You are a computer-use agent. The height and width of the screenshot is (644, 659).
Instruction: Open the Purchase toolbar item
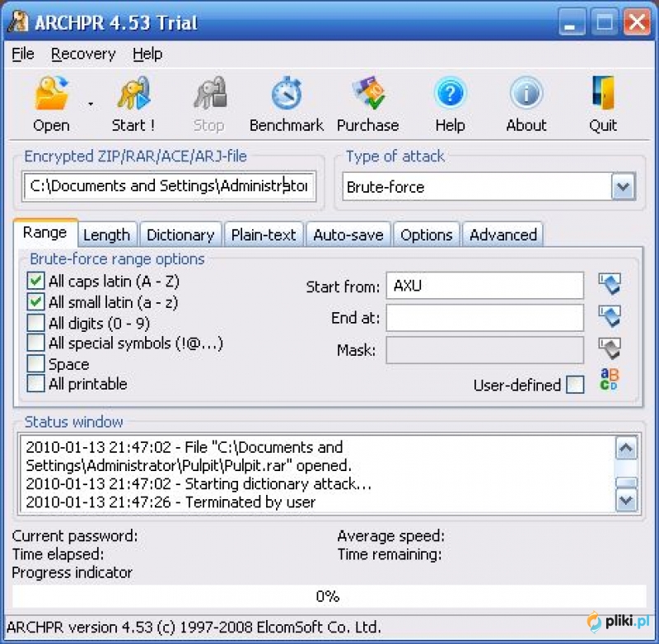pos(367,105)
